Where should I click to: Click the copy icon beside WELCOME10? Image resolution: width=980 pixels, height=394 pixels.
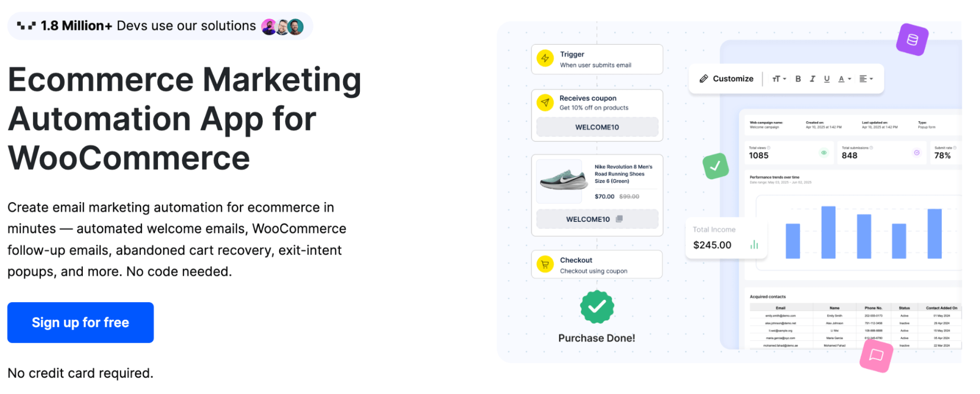(619, 219)
